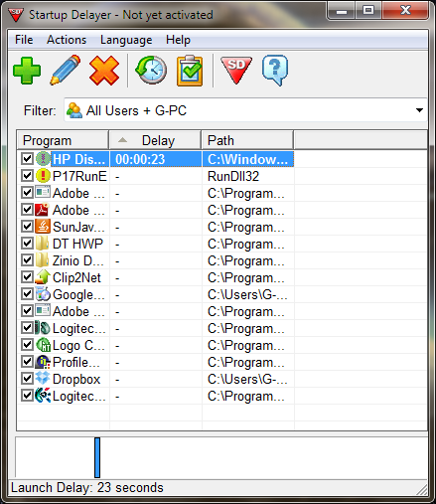Select the SunJav... program name
This screenshot has height=504, width=436.
[78, 227]
